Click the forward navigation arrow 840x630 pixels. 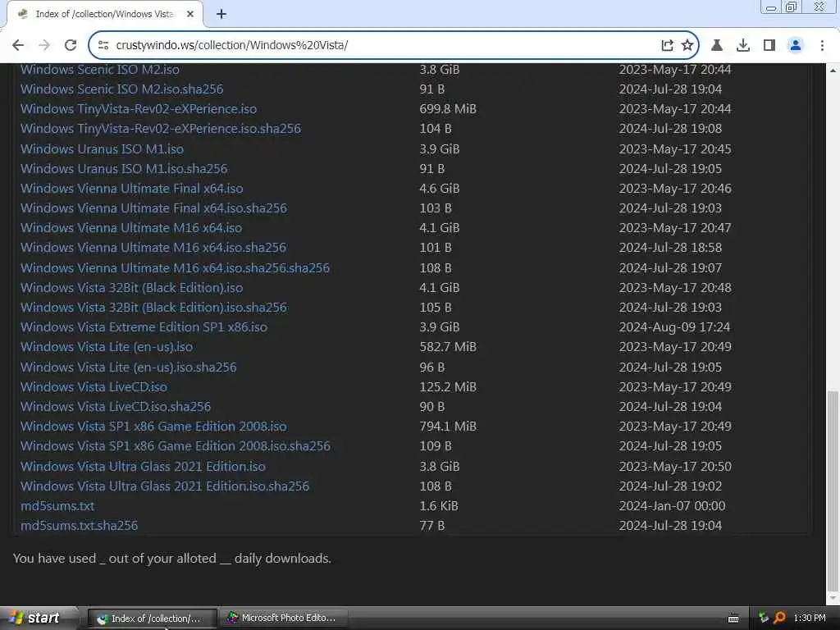tap(44, 45)
